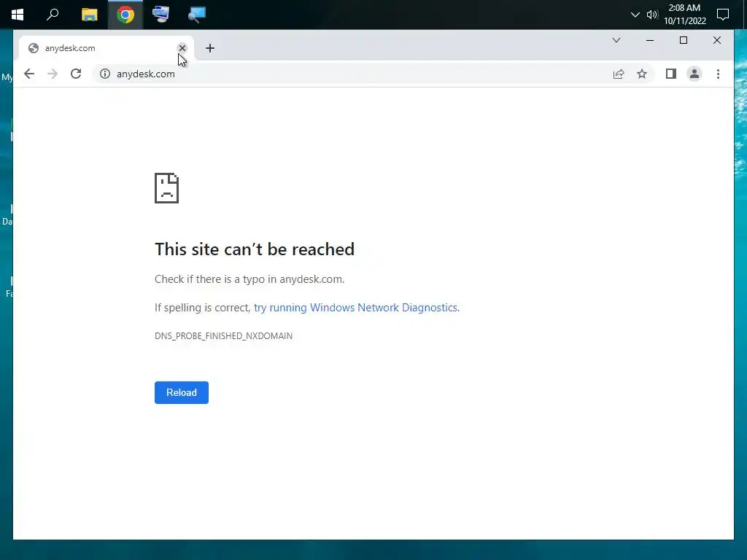Viewport: 747px width, 560px height.
Task: Share this page via the share icon
Action: pos(619,74)
